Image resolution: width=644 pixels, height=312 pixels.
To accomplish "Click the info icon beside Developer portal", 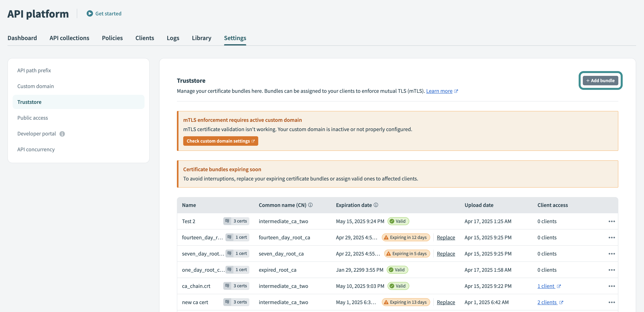I will click(x=62, y=134).
